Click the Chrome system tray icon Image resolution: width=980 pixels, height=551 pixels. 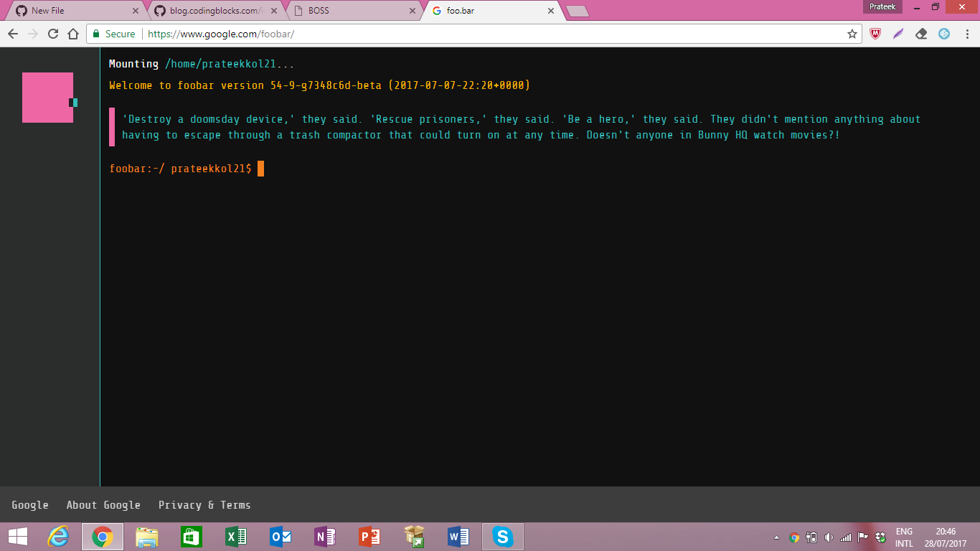794,537
